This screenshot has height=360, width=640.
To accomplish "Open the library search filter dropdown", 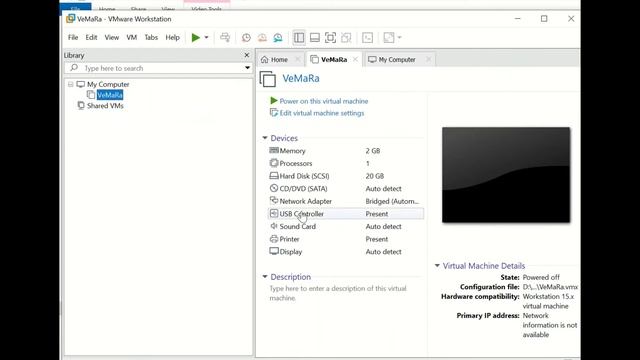I will (x=247, y=68).
